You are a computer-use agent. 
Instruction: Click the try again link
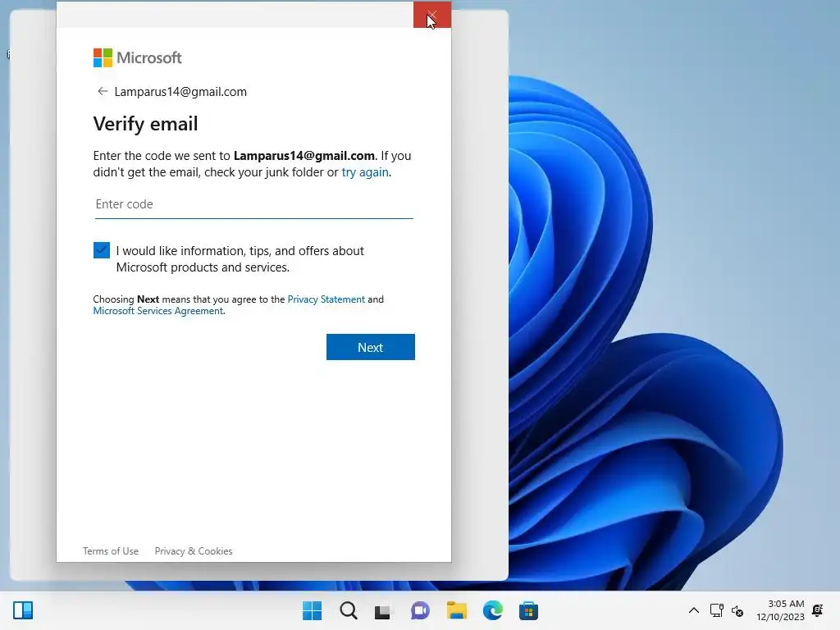pyautogui.click(x=365, y=172)
